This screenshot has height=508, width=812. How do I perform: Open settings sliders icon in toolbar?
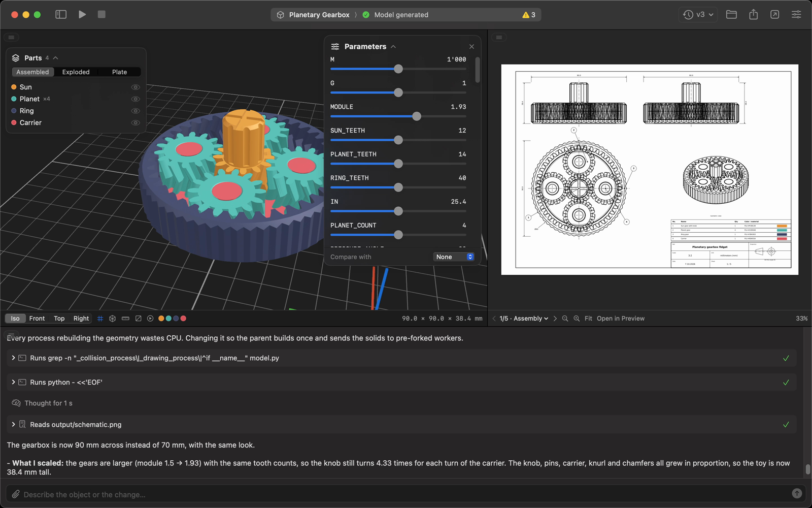(x=796, y=15)
